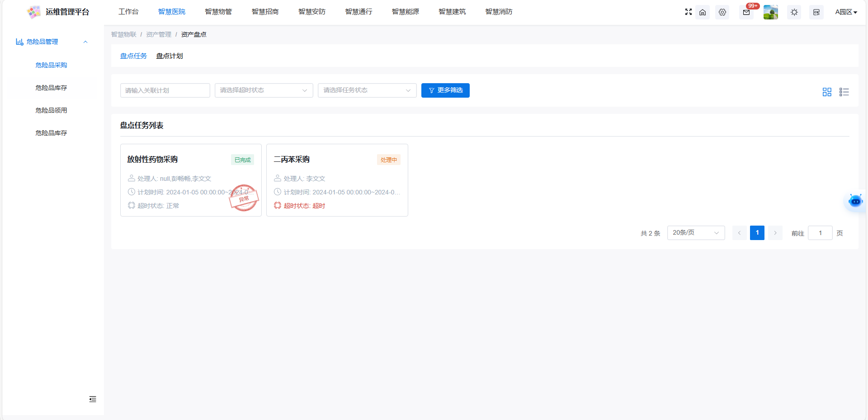
Task: Click the 更多筛选 button
Action: pos(445,90)
